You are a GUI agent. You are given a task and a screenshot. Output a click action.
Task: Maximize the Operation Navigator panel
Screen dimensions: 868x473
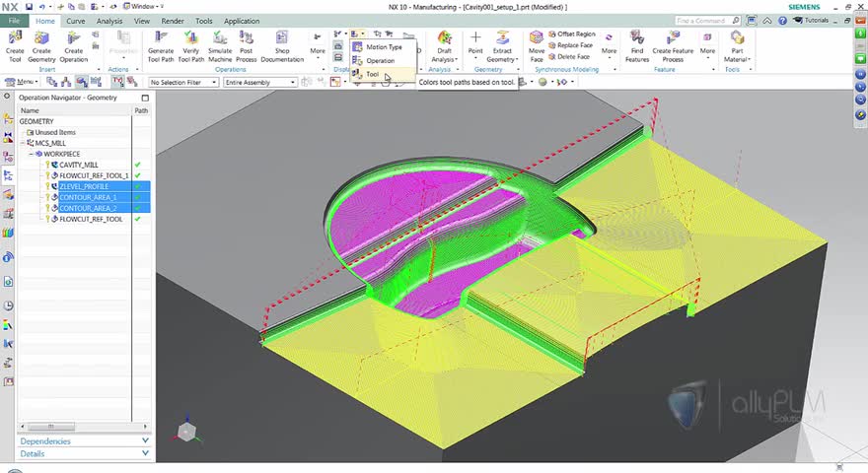click(x=145, y=98)
